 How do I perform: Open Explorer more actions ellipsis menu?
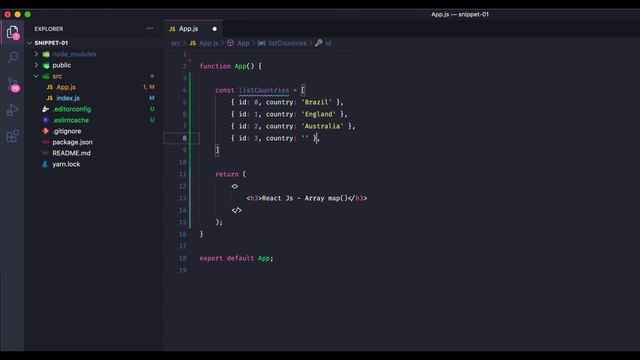[x=150, y=29]
